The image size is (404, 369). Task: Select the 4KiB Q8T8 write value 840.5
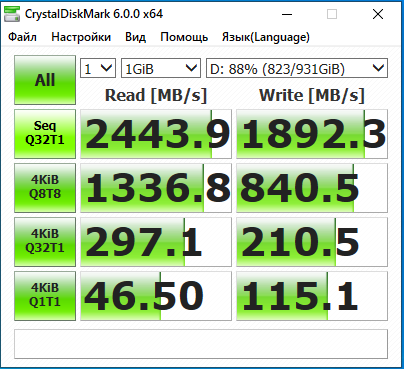click(312, 188)
